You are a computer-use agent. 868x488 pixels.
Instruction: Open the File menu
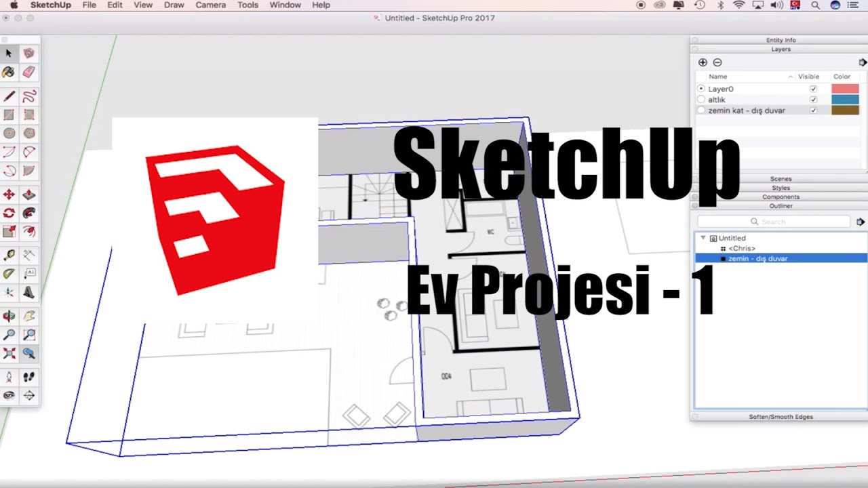click(89, 5)
